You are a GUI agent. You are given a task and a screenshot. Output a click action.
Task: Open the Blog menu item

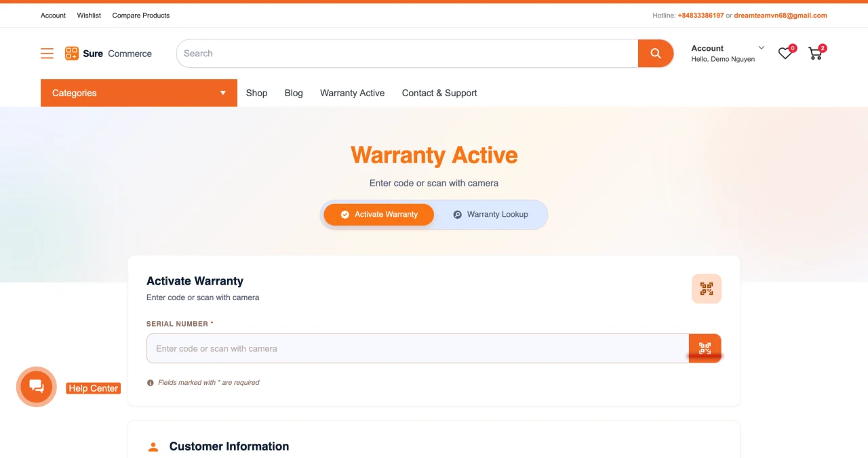tap(294, 93)
